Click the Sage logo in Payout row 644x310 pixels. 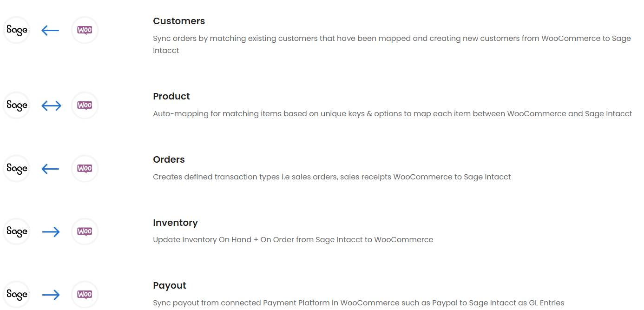pyautogui.click(x=17, y=294)
